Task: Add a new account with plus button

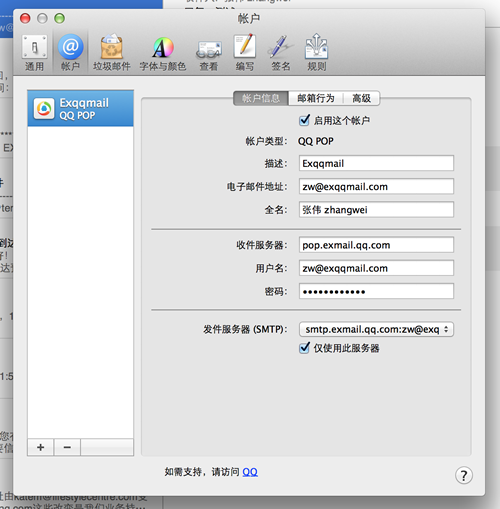Action: click(x=40, y=447)
